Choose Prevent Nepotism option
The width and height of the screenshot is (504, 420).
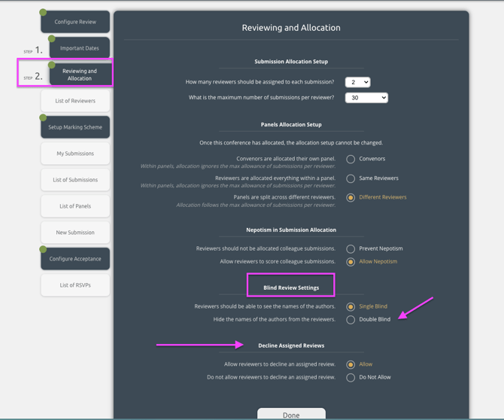(351, 248)
